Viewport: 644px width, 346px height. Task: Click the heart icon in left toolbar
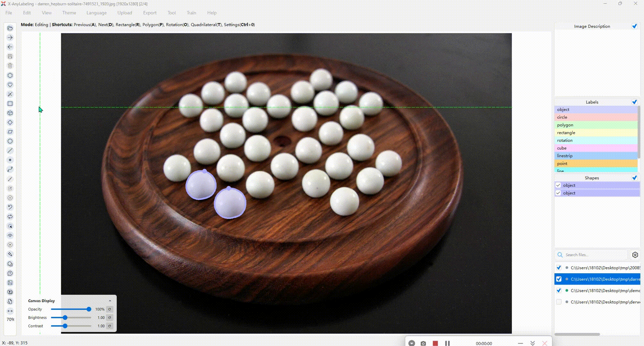(x=10, y=85)
